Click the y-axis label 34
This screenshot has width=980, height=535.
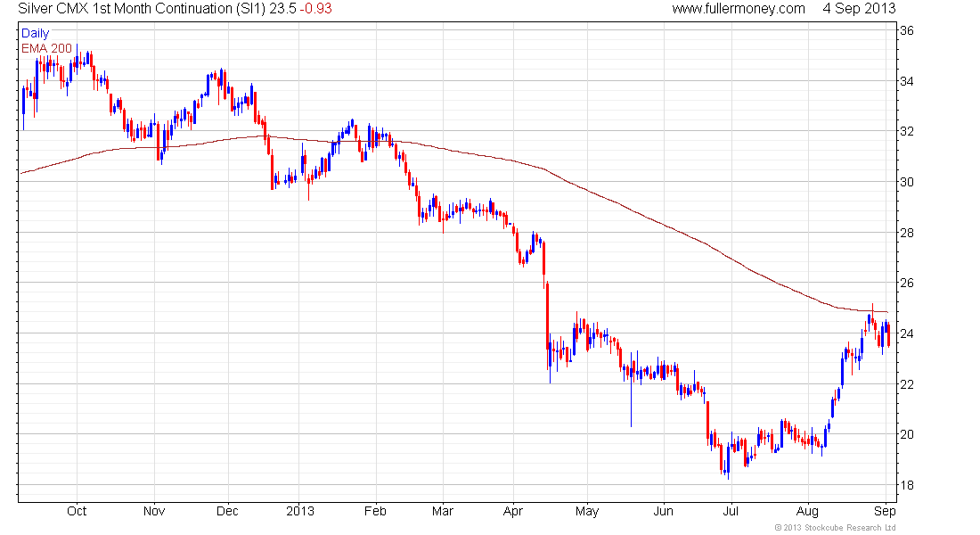(906, 81)
